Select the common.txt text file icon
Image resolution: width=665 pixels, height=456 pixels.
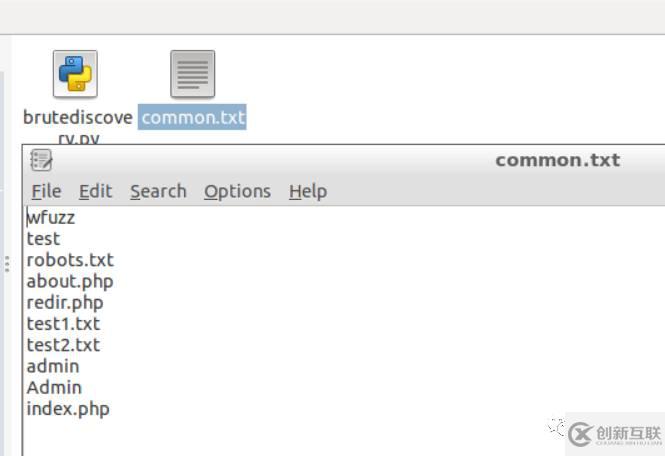pyautogui.click(x=193, y=74)
